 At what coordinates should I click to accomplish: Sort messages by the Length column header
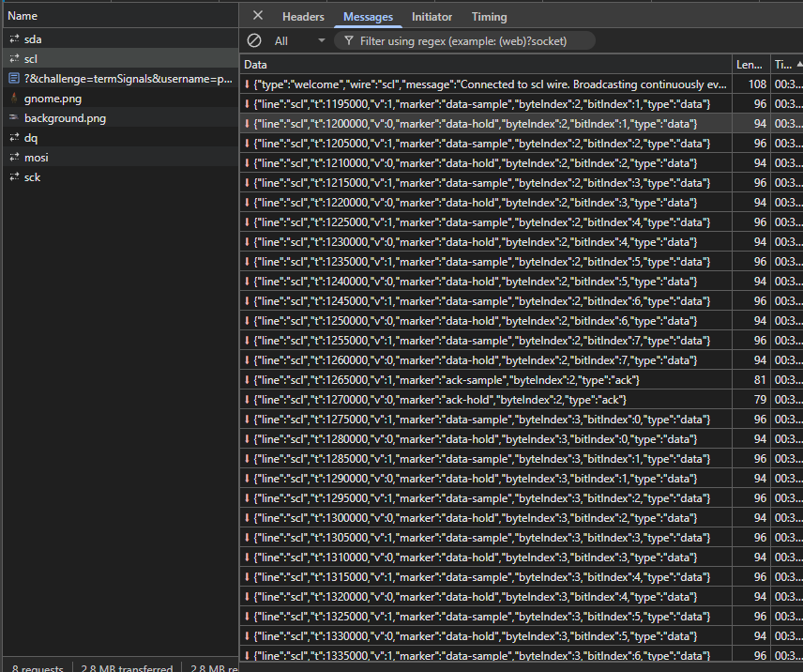coord(750,65)
